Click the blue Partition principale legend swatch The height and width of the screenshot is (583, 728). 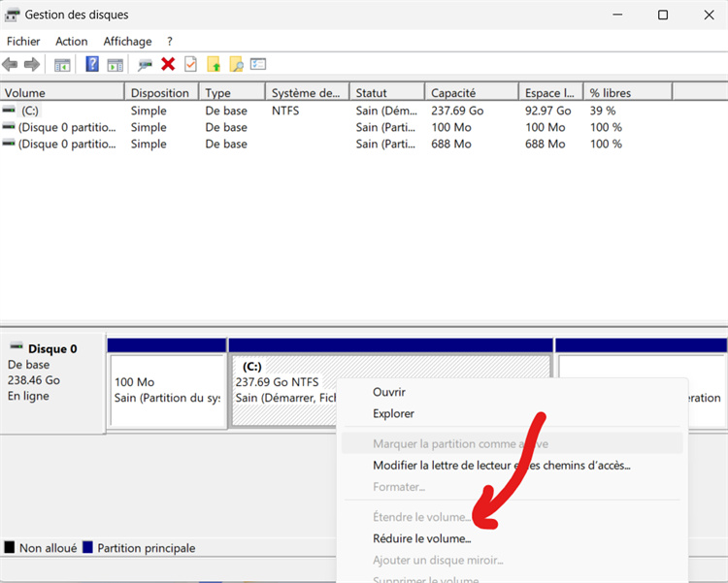[x=87, y=547]
